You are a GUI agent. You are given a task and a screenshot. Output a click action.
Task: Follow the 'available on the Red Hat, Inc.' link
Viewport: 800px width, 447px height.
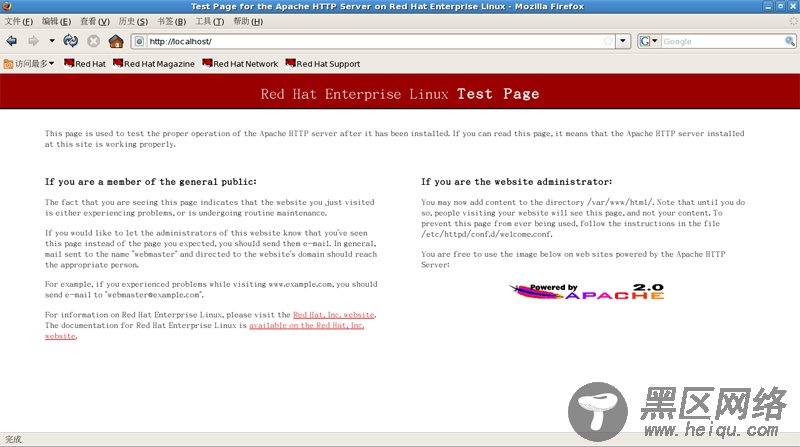(x=307, y=326)
